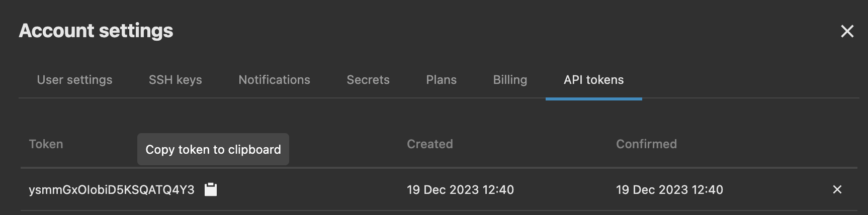Image resolution: width=868 pixels, height=215 pixels.
Task: Click the Confirmed date value
Action: pos(669,190)
